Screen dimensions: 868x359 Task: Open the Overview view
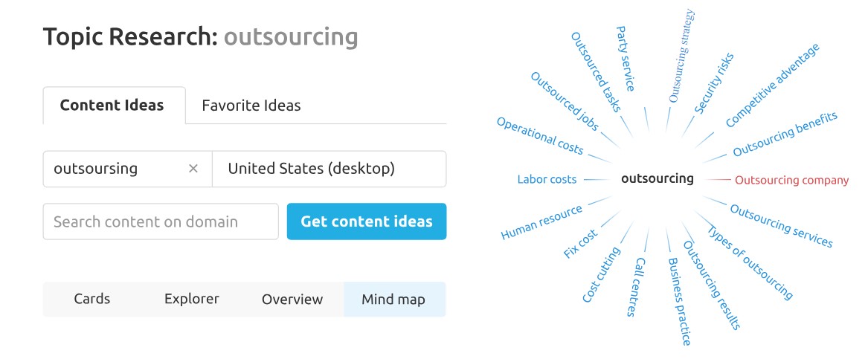[x=292, y=300]
